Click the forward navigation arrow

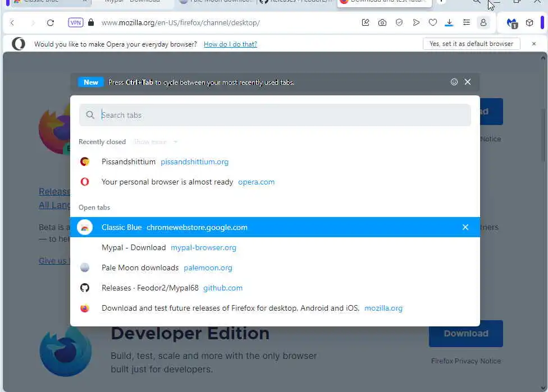33,22
